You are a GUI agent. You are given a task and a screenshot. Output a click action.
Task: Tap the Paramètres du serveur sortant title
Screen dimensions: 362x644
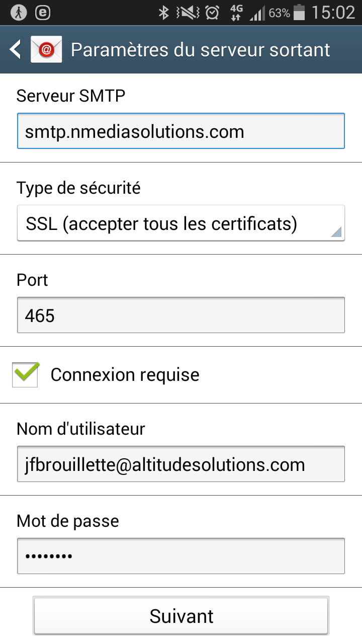point(201,50)
